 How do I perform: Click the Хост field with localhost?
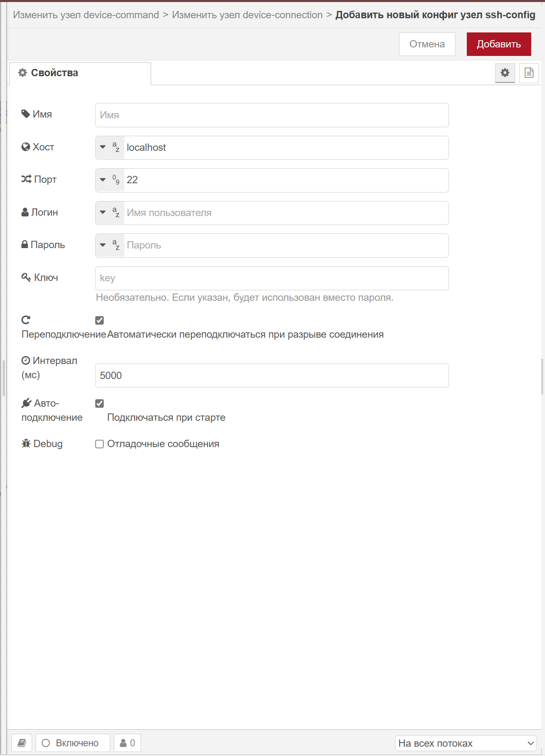click(x=286, y=148)
